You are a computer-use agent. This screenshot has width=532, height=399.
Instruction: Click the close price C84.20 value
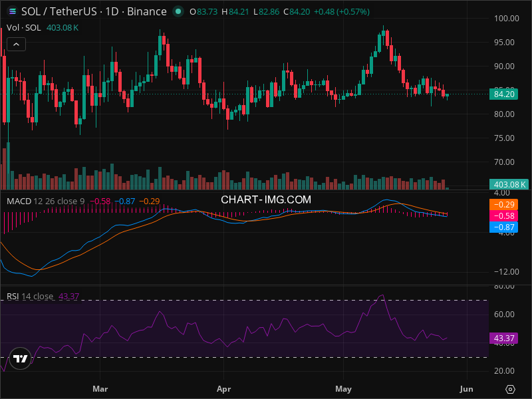pos(297,12)
